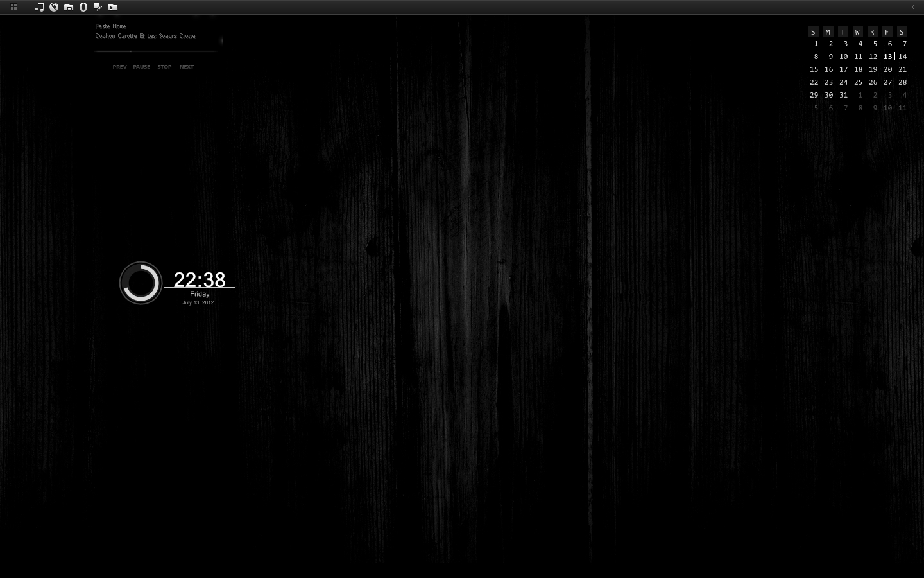Image resolution: width=924 pixels, height=578 pixels.
Task: Select day 17 in the calendar
Action: [x=844, y=69]
